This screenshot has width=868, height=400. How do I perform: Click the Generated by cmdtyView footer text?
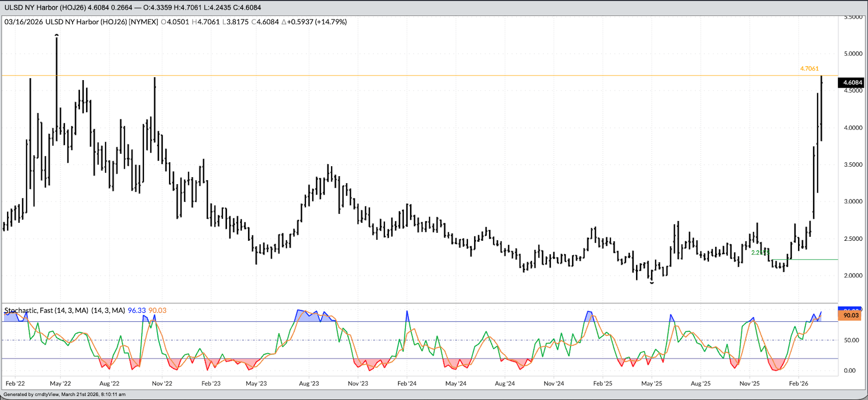click(64, 394)
